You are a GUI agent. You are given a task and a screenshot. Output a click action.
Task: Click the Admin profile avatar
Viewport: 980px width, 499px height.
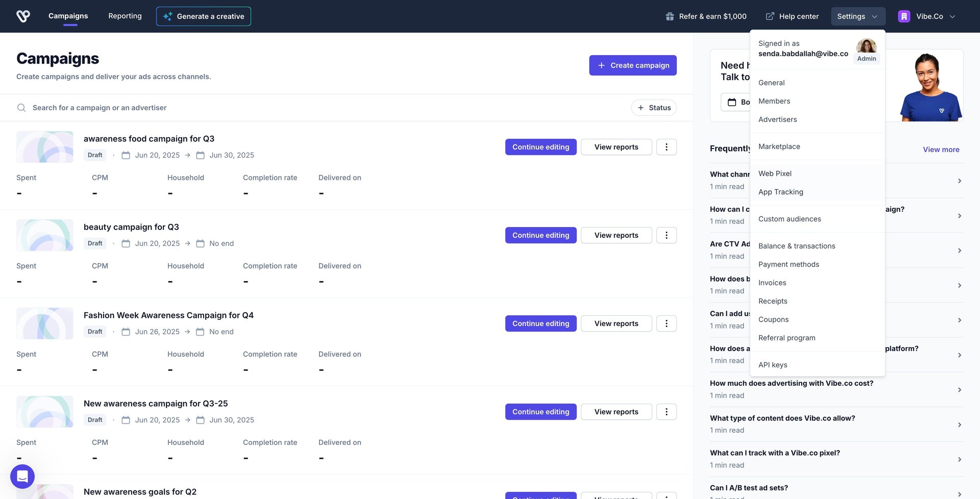point(866,46)
